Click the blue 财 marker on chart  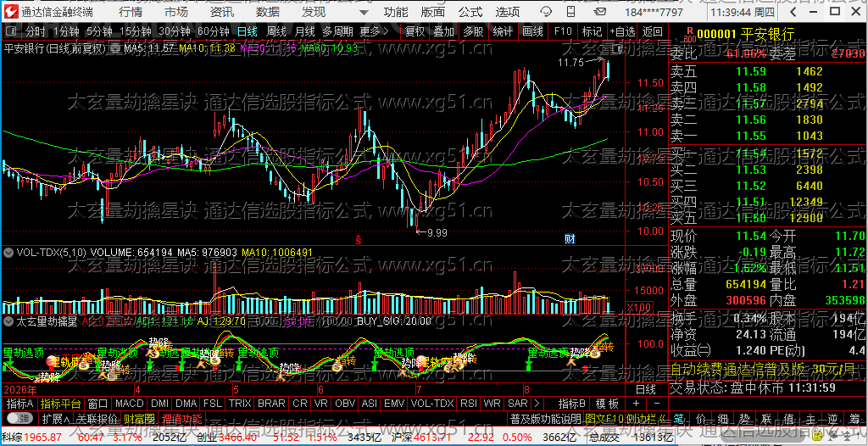570,239
